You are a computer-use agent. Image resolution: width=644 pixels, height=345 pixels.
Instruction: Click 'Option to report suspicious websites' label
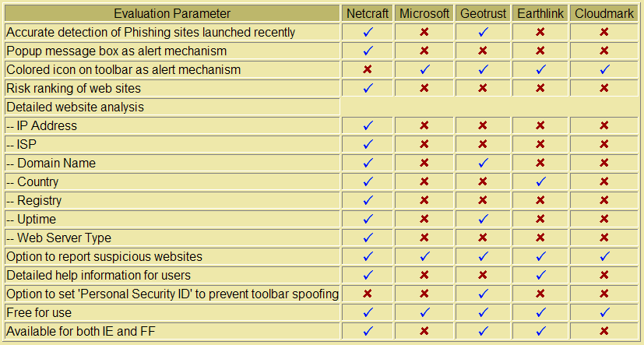(x=104, y=257)
